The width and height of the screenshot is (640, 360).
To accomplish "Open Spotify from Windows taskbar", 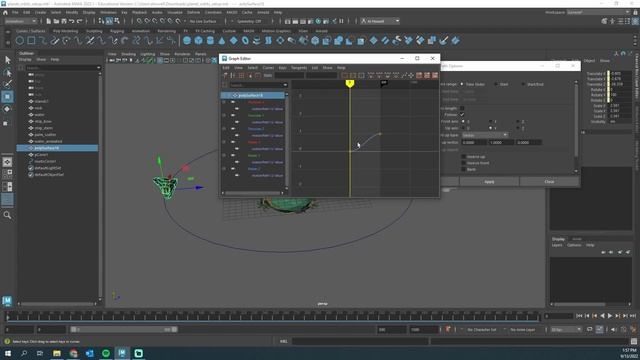I will 106,353.
